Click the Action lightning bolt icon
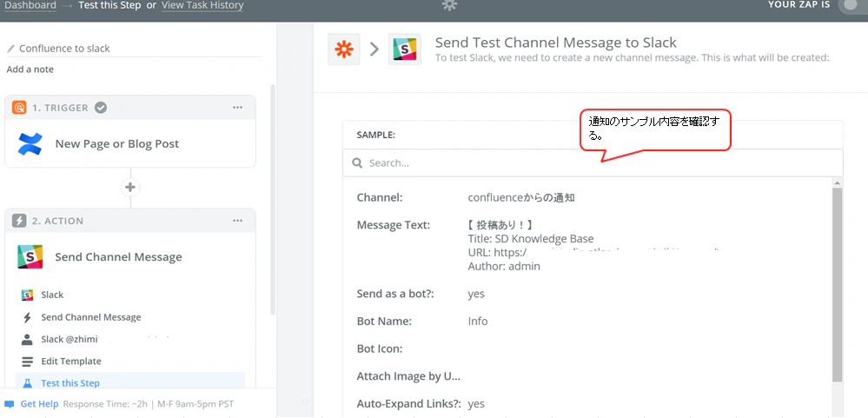Image resolution: width=868 pixels, height=418 pixels. (19, 221)
